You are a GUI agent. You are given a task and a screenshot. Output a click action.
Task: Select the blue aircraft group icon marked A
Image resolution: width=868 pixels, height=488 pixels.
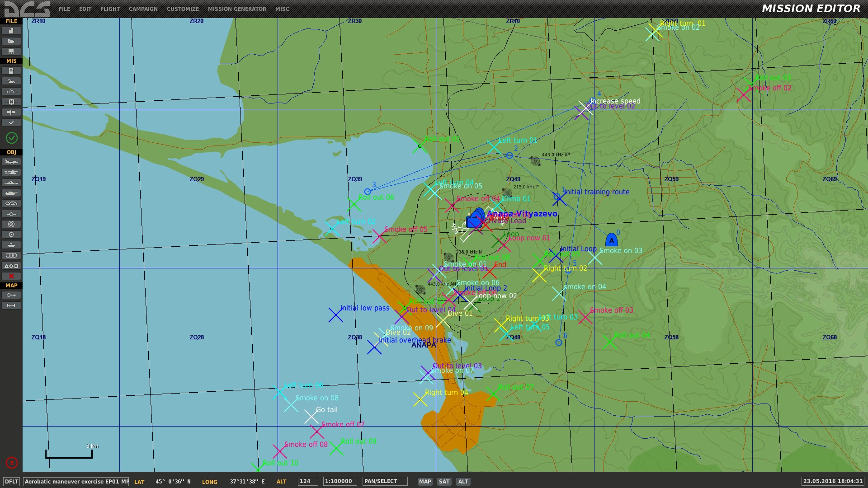pos(611,240)
